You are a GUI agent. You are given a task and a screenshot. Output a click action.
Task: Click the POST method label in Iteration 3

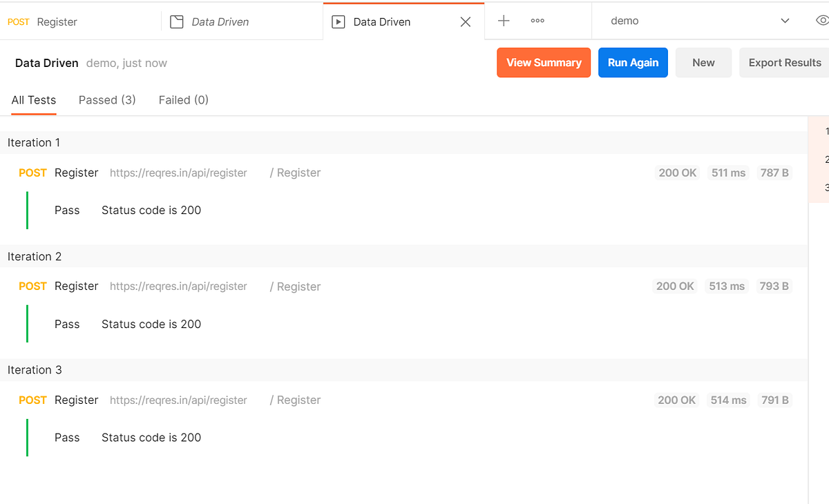click(32, 400)
